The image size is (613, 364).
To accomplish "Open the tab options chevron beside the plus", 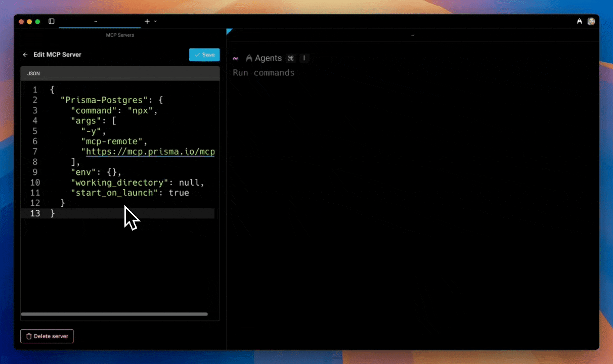I will (155, 21).
